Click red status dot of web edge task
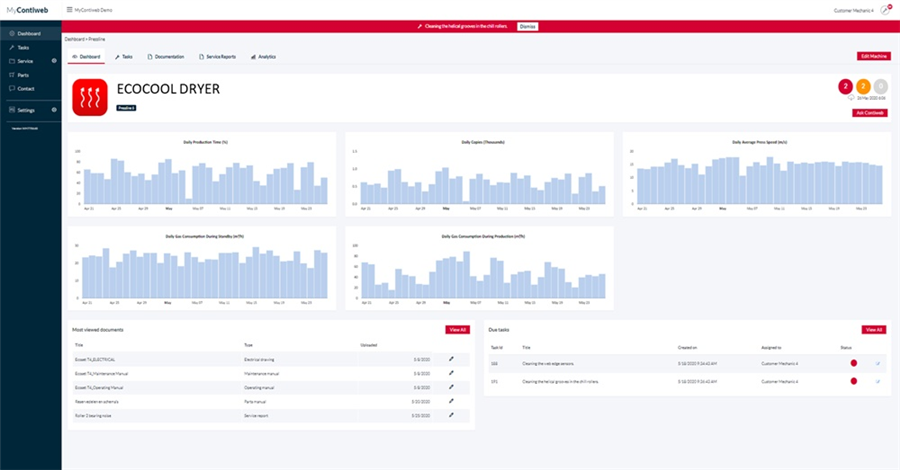 tap(854, 363)
